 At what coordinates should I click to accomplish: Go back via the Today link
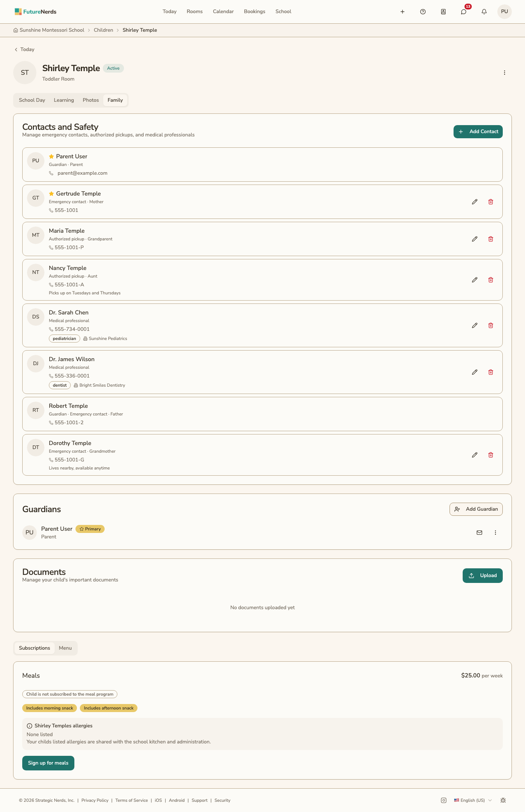click(24, 50)
